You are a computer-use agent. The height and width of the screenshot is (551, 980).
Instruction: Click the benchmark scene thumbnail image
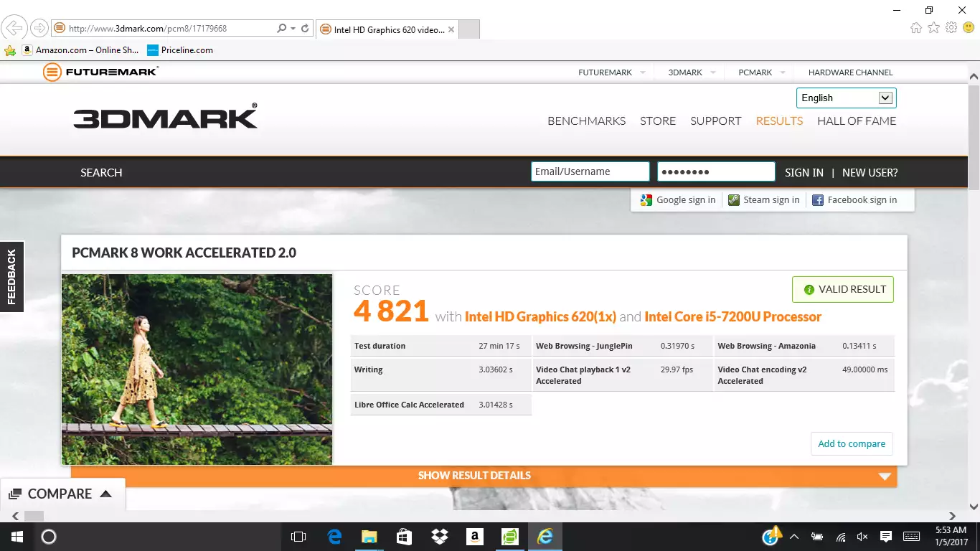[x=197, y=369]
